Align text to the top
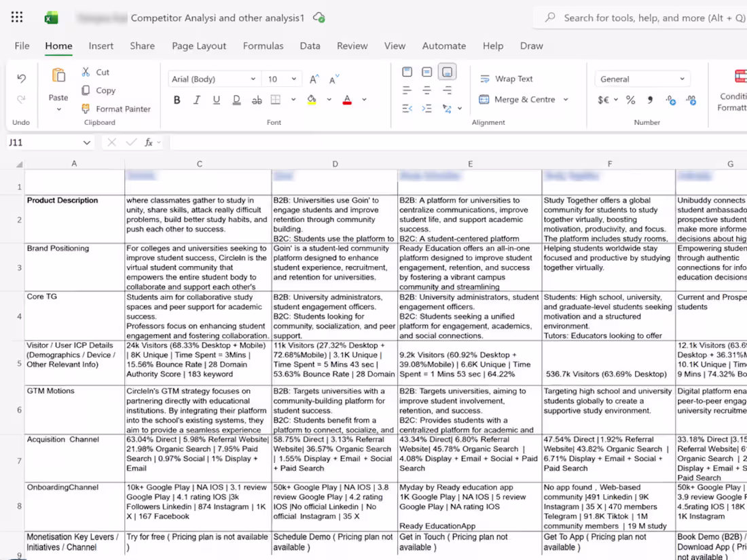The width and height of the screenshot is (747, 560). tap(407, 72)
